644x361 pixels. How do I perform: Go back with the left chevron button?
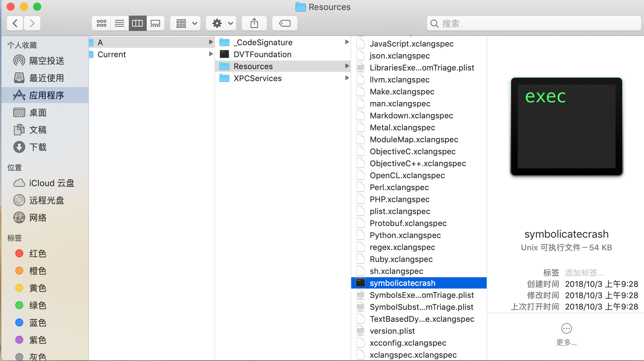point(15,23)
